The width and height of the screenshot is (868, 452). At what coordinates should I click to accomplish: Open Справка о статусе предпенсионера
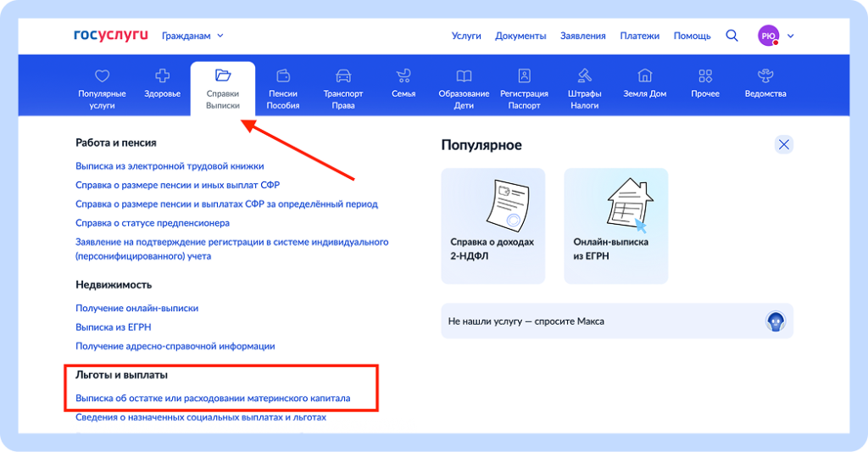153,223
